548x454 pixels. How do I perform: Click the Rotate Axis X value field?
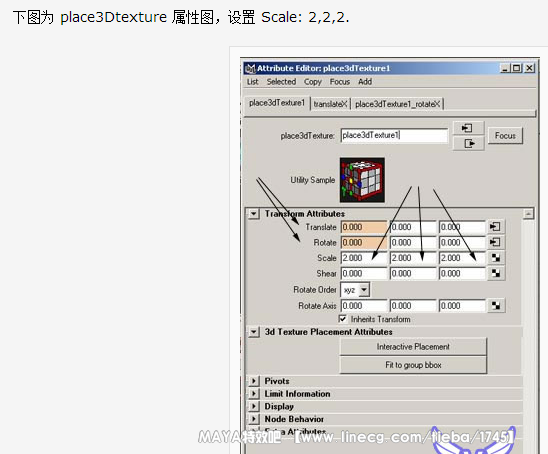pyautogui.click(x=364, y=306)
